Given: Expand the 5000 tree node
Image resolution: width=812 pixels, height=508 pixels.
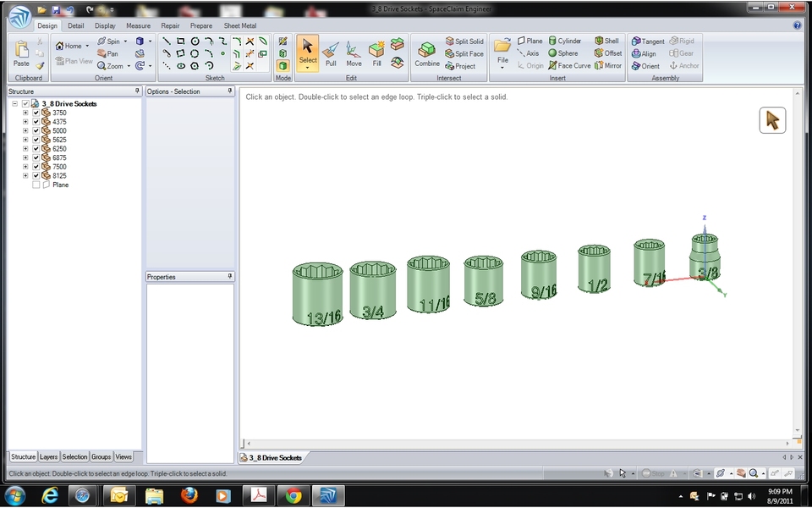Looking at the screenshot, I should pos(25,130).
